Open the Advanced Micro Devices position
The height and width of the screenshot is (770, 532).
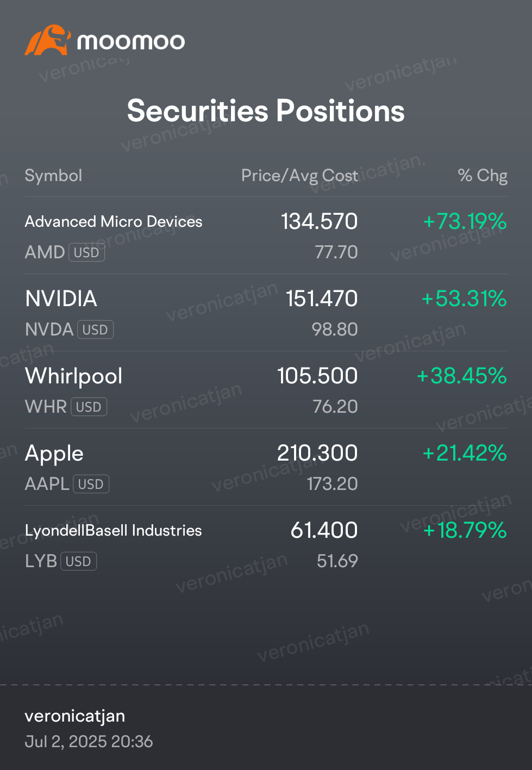tap(266, 235)
